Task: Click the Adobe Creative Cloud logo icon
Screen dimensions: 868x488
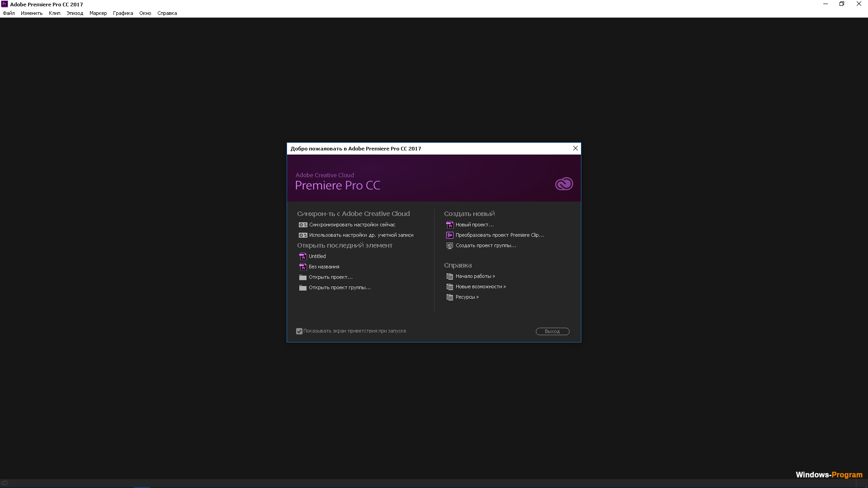Action: point(564,184)
